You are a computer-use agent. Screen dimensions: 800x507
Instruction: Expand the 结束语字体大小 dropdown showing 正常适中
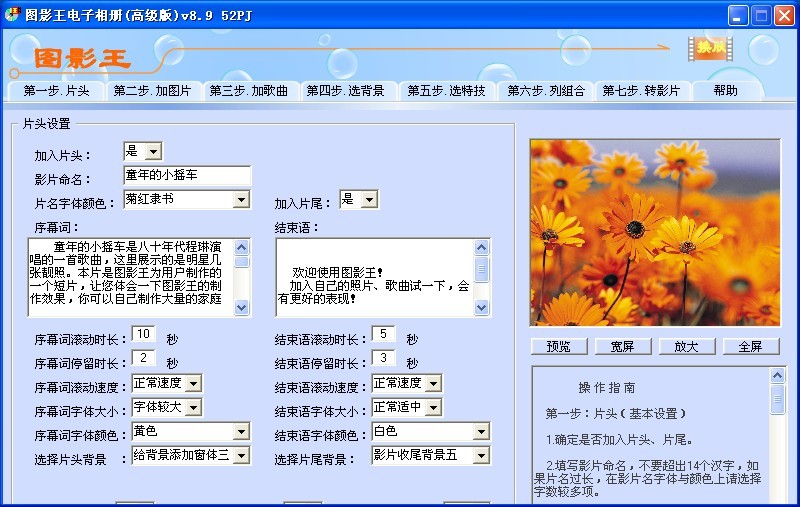point(434,407)
